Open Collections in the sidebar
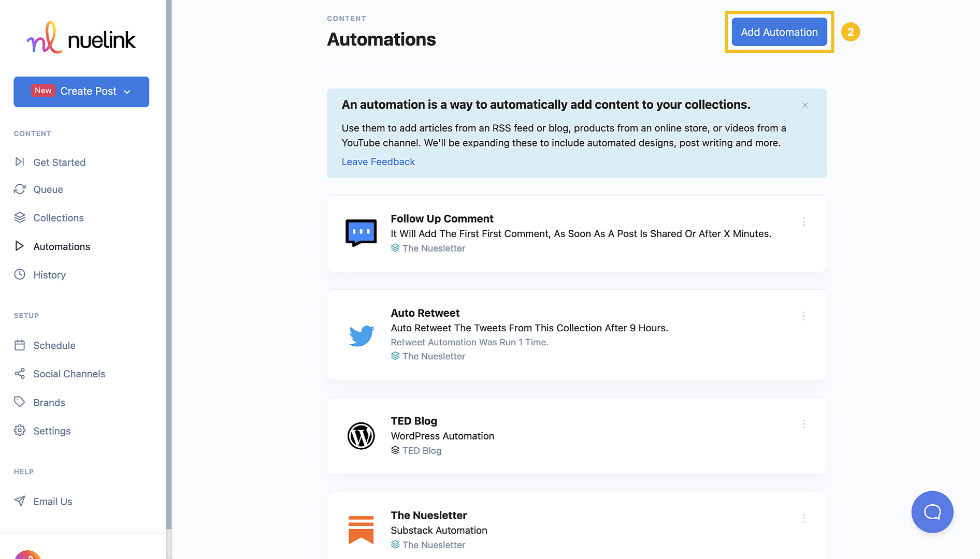980x559 pixels. pos(59,218)
